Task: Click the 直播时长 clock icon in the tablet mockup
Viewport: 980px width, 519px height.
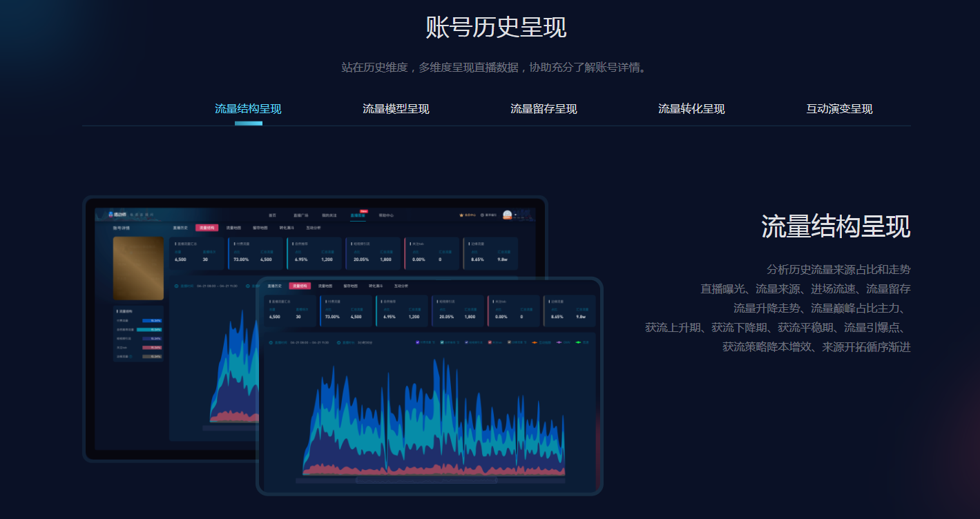Action: [x=340, y=342]
